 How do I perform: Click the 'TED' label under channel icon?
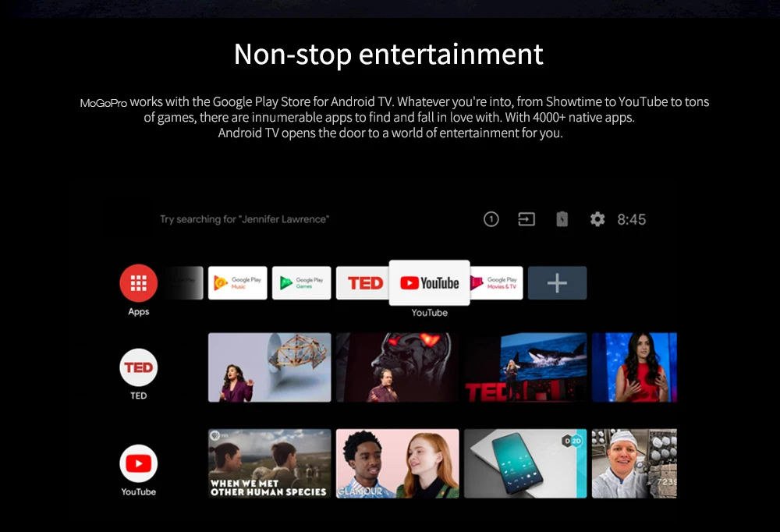[x=138, y=395]
